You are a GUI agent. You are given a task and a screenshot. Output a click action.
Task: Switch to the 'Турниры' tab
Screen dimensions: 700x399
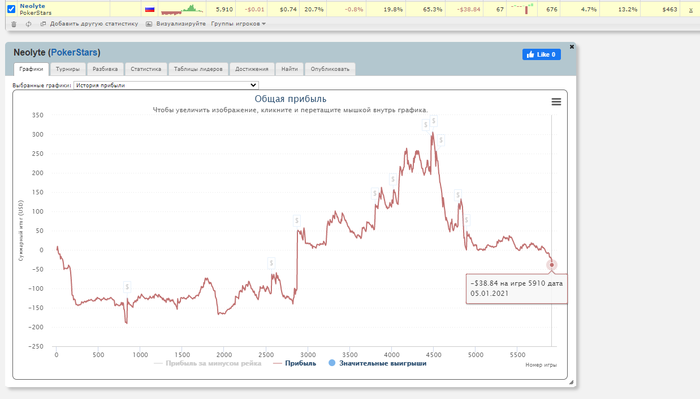coord(68,69)
